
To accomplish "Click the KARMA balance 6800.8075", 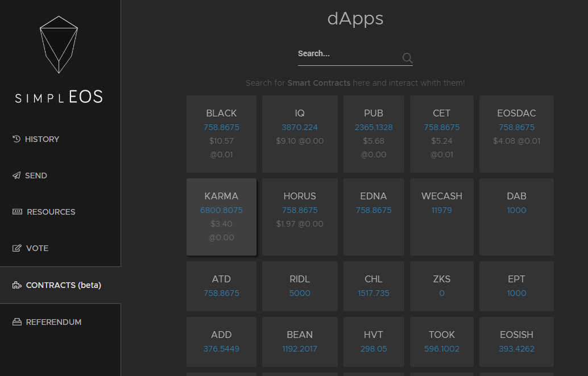I will click(x=221, y=210).
